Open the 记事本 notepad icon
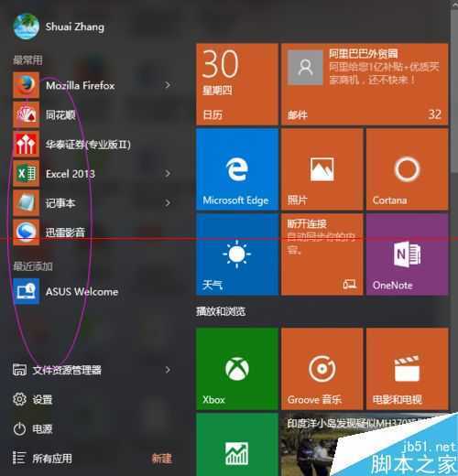 27,203
